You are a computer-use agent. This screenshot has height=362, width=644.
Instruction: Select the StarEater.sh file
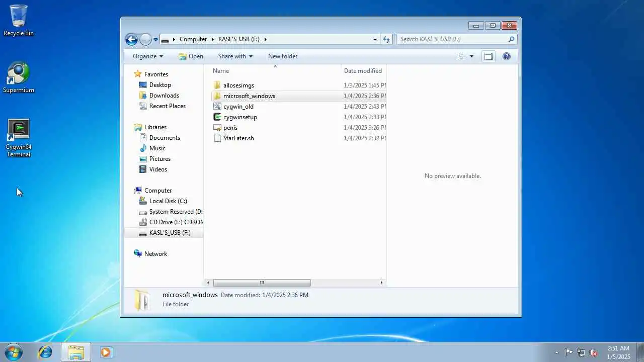coord(238,138)
